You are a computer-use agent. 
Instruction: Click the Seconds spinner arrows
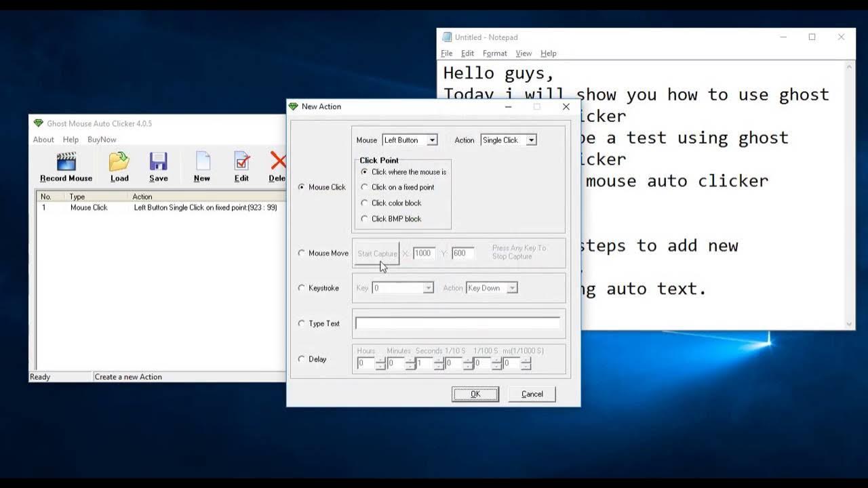439,363
